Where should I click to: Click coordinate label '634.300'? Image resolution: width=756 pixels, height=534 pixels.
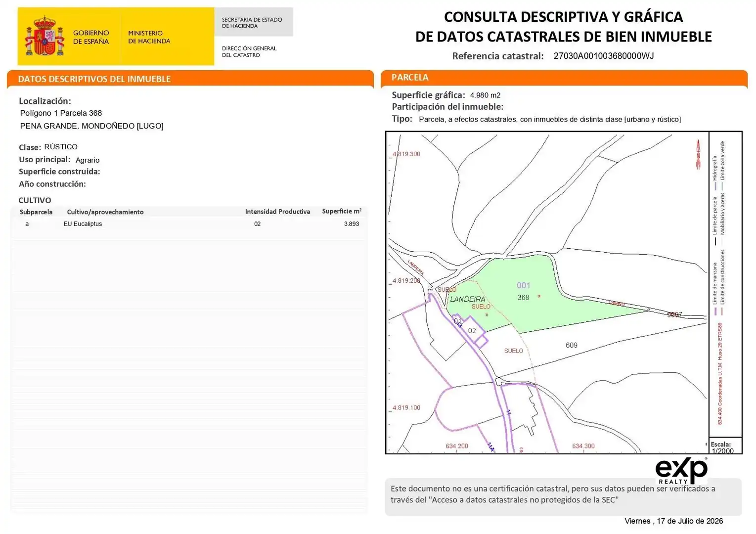tap(583, 446)
